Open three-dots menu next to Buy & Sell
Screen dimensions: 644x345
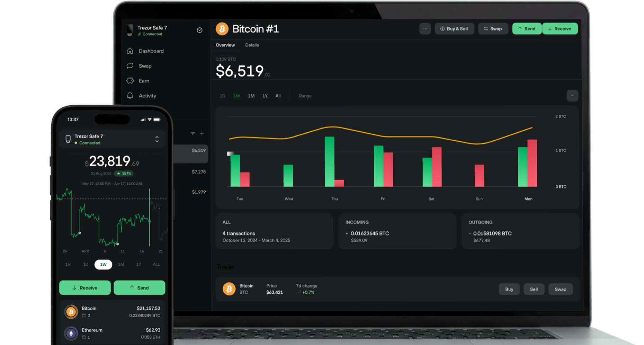[x=425, y=29]
